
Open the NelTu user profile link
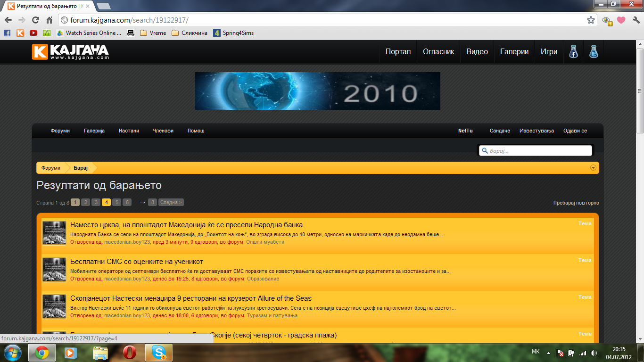pos(465,131)
